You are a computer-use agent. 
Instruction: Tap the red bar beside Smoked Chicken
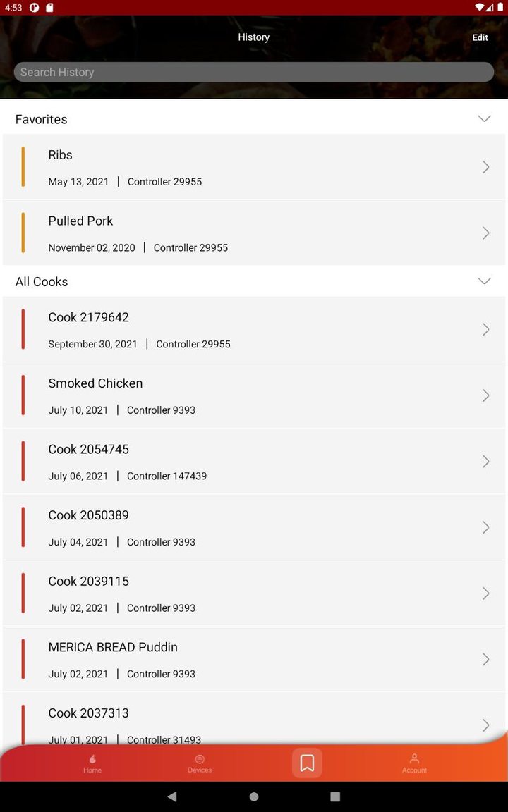[x=23, y=395]
